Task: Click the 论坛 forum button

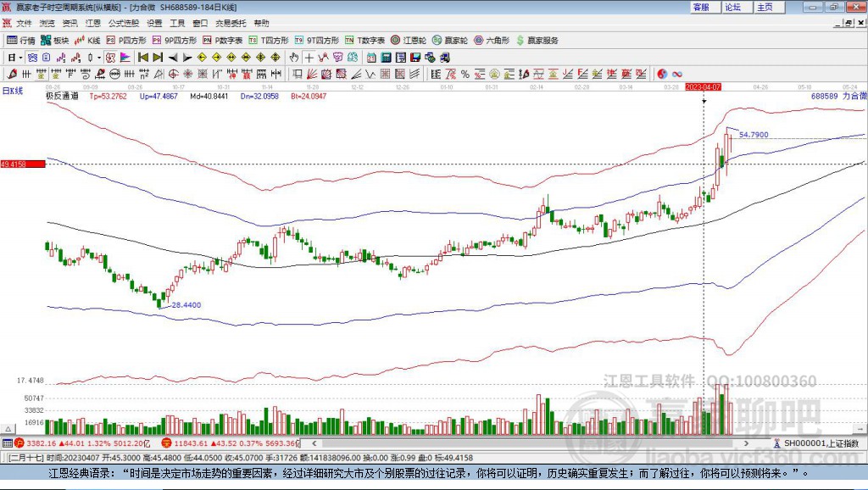Action: coord(737,7)
